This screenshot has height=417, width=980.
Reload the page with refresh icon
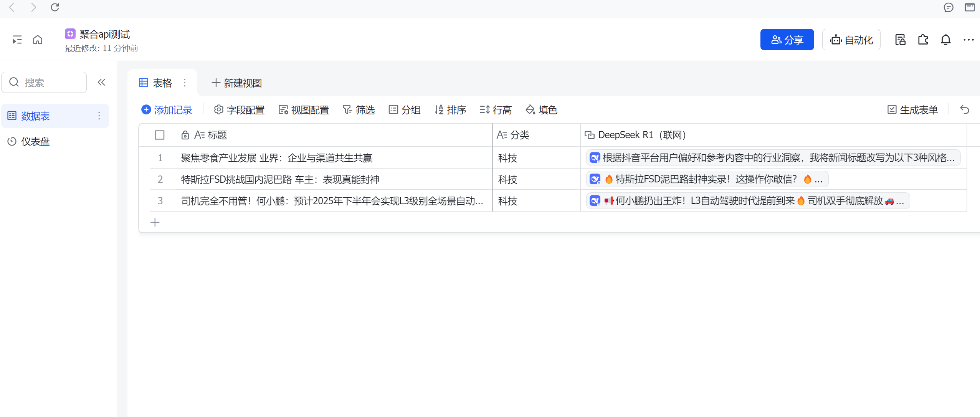(x=55, y=7)
